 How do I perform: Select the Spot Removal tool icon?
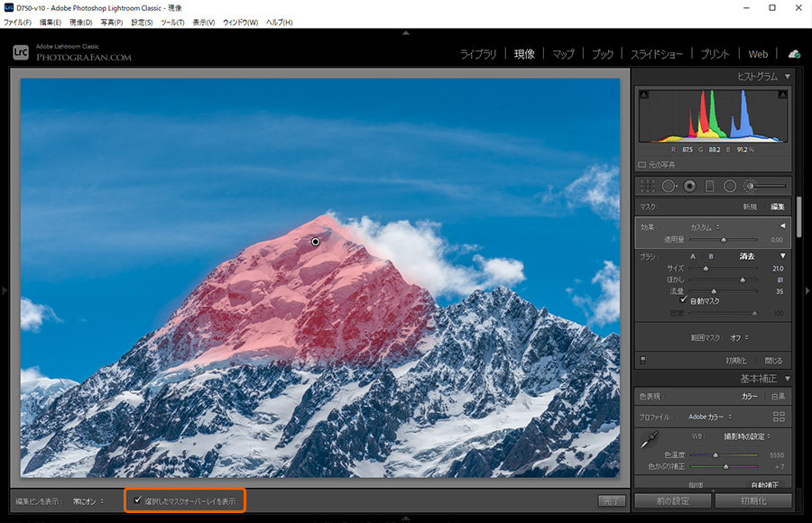click(669, 186)
